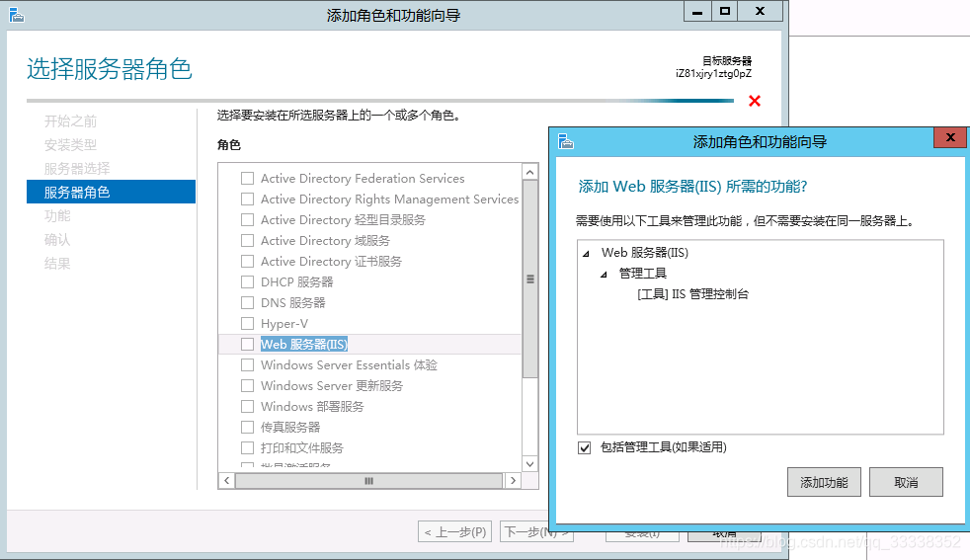Viewport: 970px width, 560px height.
Task: Maximize the main wizard window
Action: (724, 12)
